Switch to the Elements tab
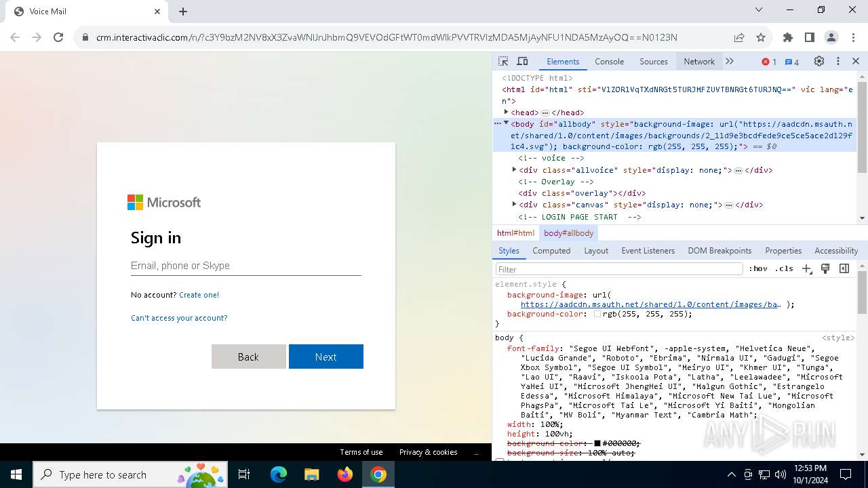The height and width of the screenshot is (488, 868). pyautogui.click(x=563, y=61)
